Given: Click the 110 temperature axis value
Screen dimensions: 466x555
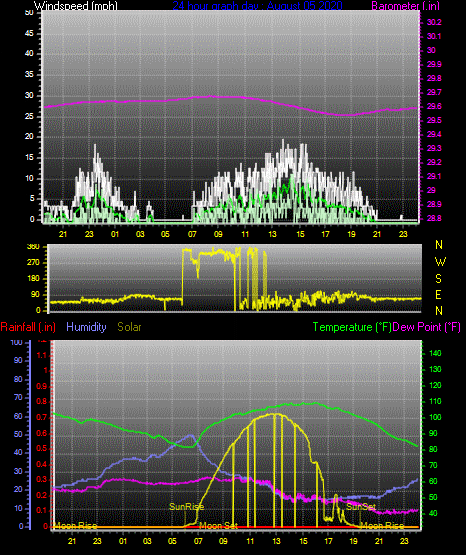Looking at the screenshot, I should [x=435, y=401].
